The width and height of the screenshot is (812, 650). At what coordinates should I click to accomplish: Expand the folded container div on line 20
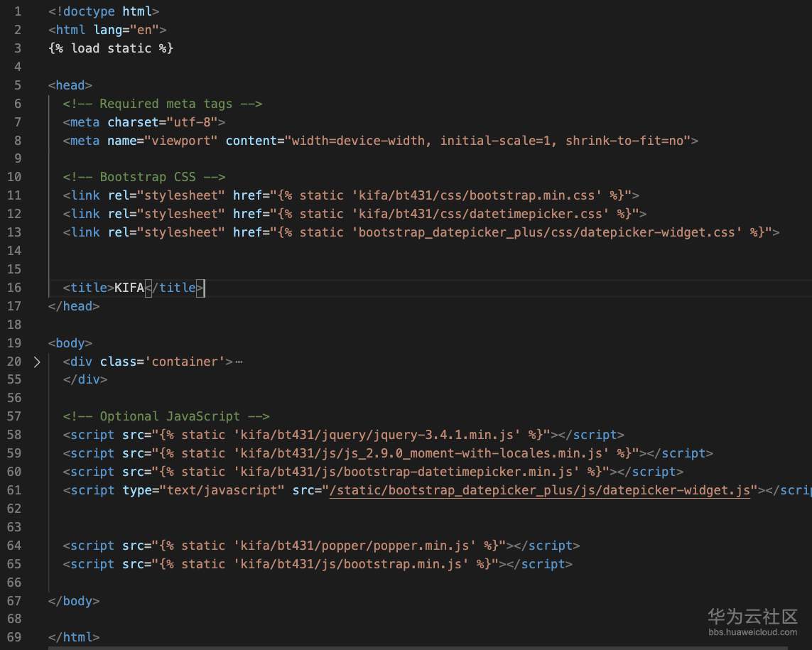pyautogui.click(x=37, y=362)
